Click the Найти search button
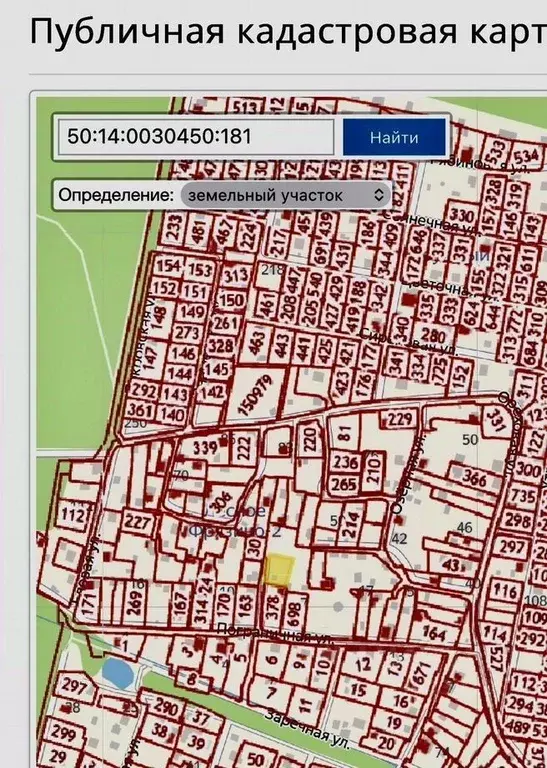 click(394, 137)
